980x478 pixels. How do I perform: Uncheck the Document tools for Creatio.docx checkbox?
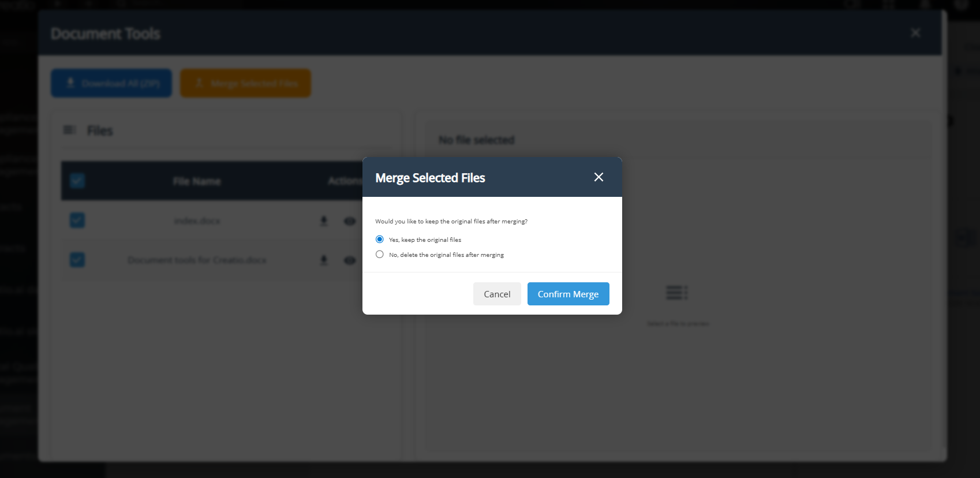click(x=77, y=260)
